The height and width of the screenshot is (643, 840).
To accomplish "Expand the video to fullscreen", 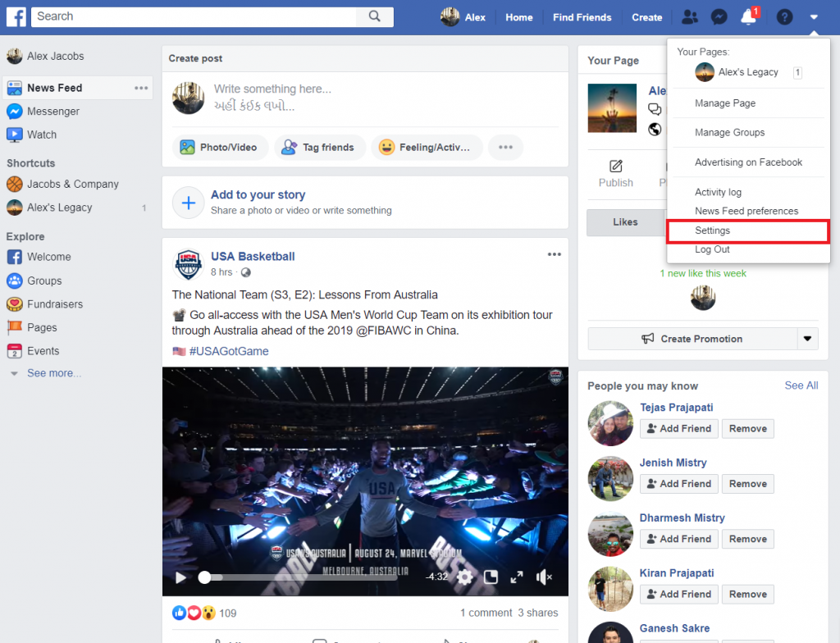I will point(517,577).
